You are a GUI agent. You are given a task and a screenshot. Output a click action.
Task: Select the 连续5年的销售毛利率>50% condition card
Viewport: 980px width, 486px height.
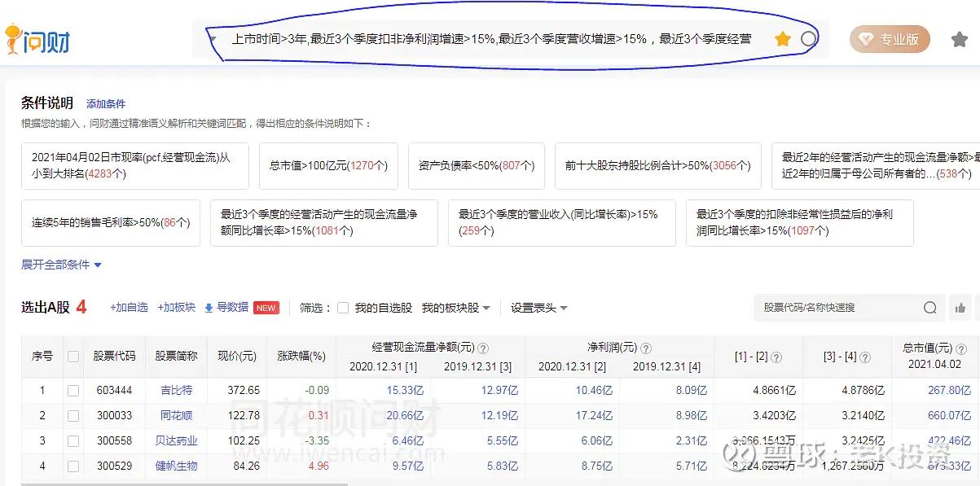[x=110, y=222]
